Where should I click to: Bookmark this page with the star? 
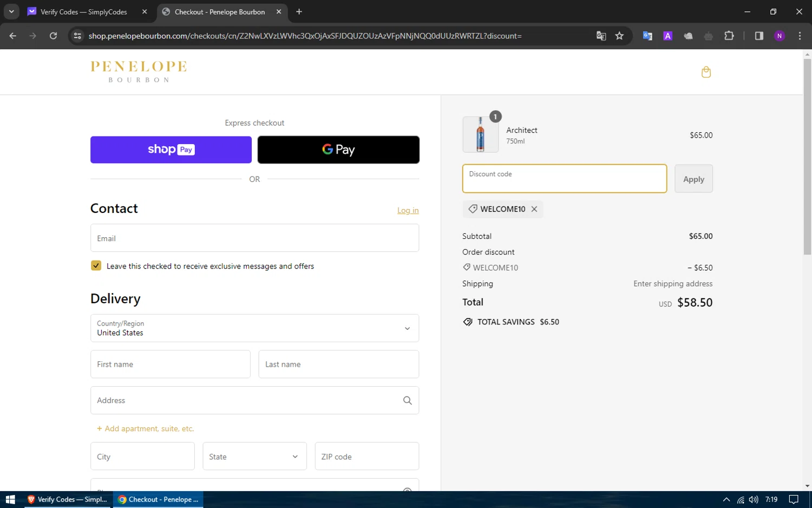[x=619, y=36]
